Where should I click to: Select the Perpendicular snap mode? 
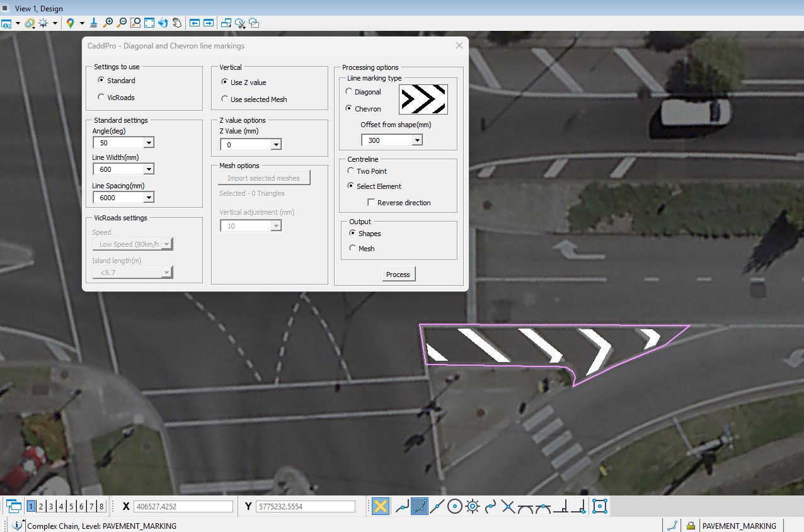click(560, 506)
